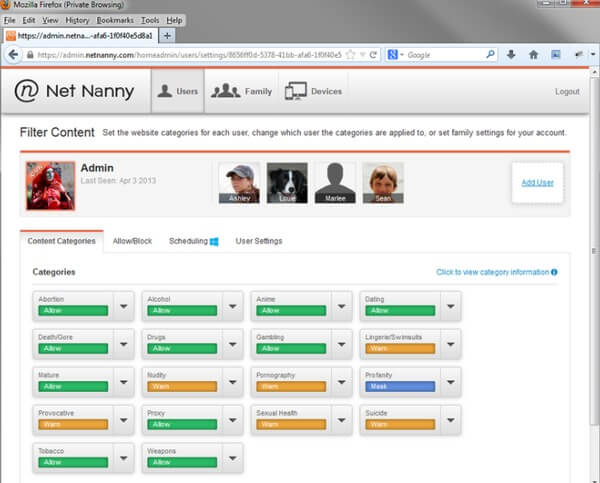Viewport: 600px width, 483px height.
Task: Expand the Abortion category dropdown
Action: tap(124, 306)
